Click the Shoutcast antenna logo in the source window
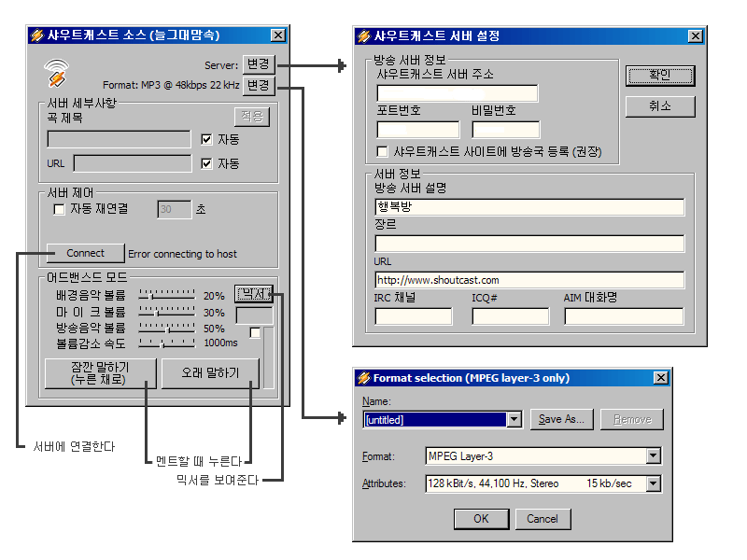 [57, 73]
